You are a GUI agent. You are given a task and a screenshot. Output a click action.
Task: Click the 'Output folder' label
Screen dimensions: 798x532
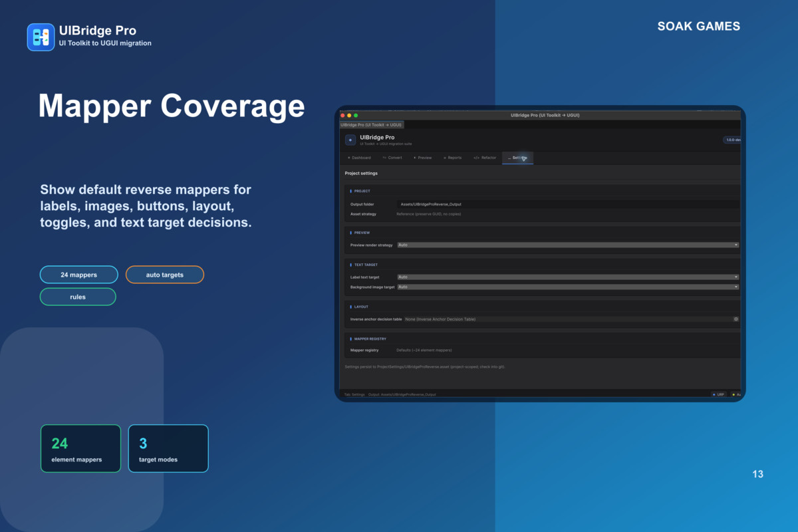tap(362, 204)
